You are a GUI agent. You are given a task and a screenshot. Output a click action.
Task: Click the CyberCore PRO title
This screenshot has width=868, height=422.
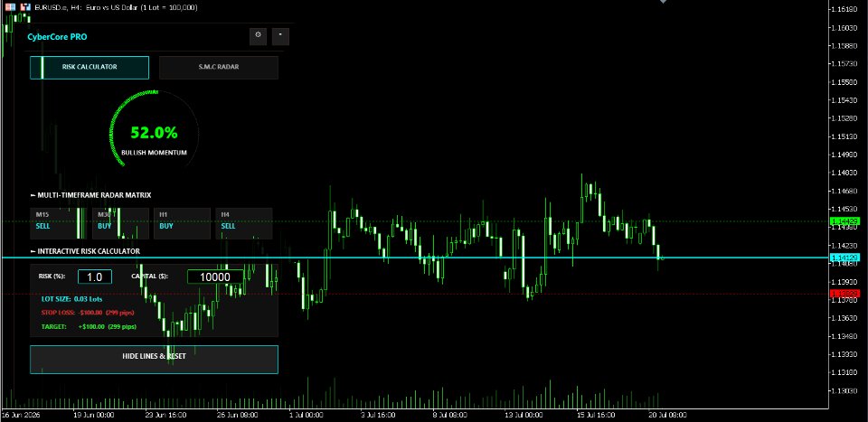(x=57, y=37)
